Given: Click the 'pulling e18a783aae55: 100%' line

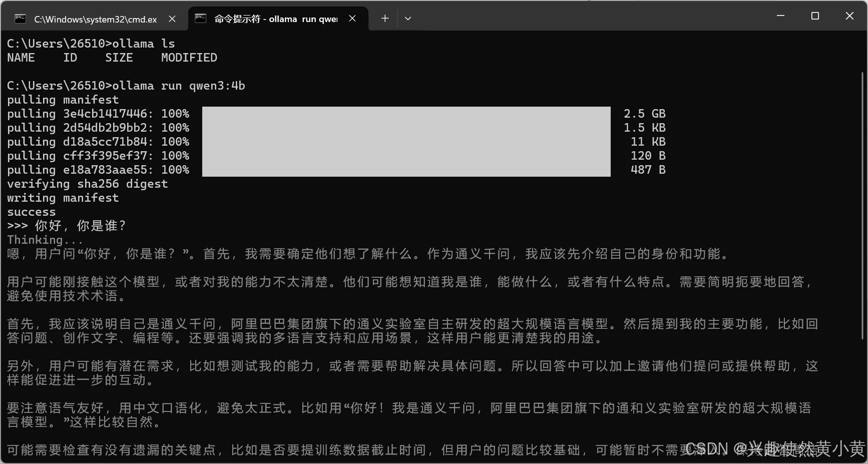Looking at the screenshot, I should click(x=98, y=170).
